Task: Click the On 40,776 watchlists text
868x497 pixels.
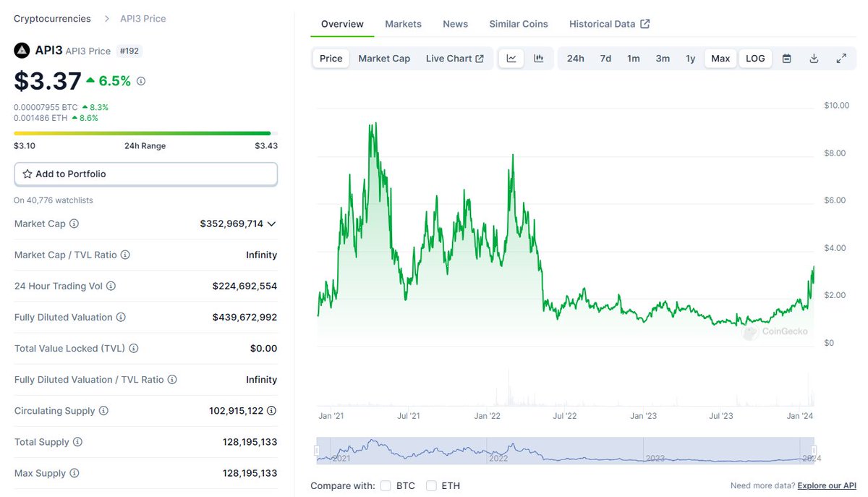Action: (x=54, y=200)
